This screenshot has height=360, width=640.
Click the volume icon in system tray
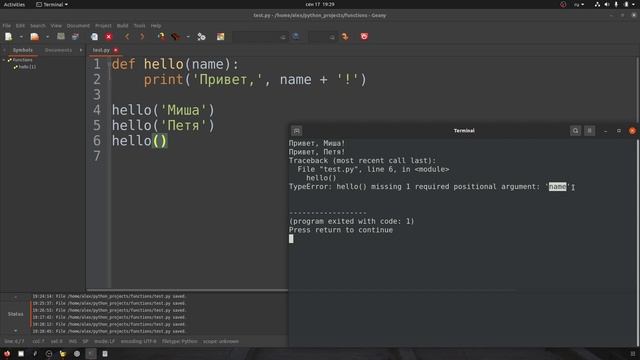tap(607, 4)
